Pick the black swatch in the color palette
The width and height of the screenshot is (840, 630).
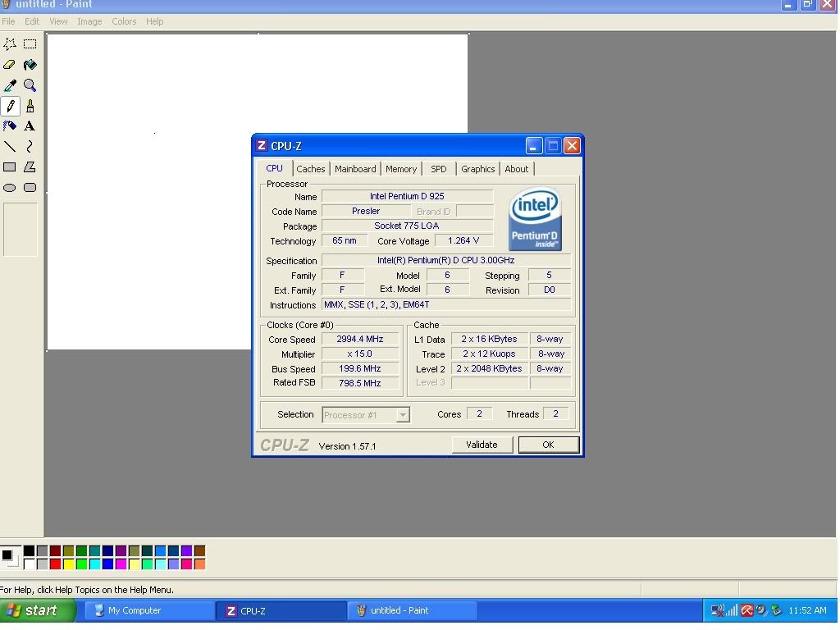[30, 550]
